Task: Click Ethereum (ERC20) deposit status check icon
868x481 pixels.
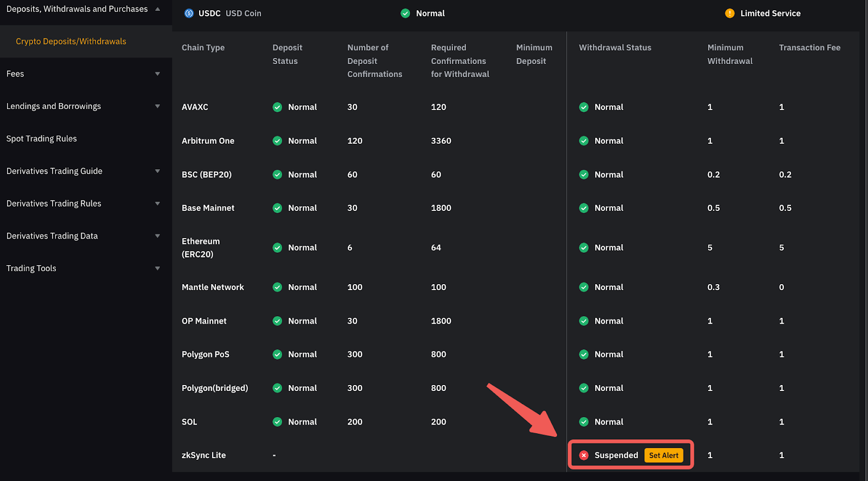Action: pos(277,248)
